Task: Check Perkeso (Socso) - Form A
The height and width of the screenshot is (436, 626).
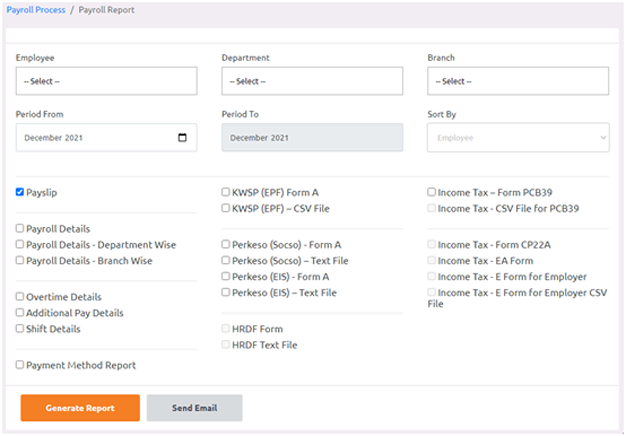Action: coord(226,244)
